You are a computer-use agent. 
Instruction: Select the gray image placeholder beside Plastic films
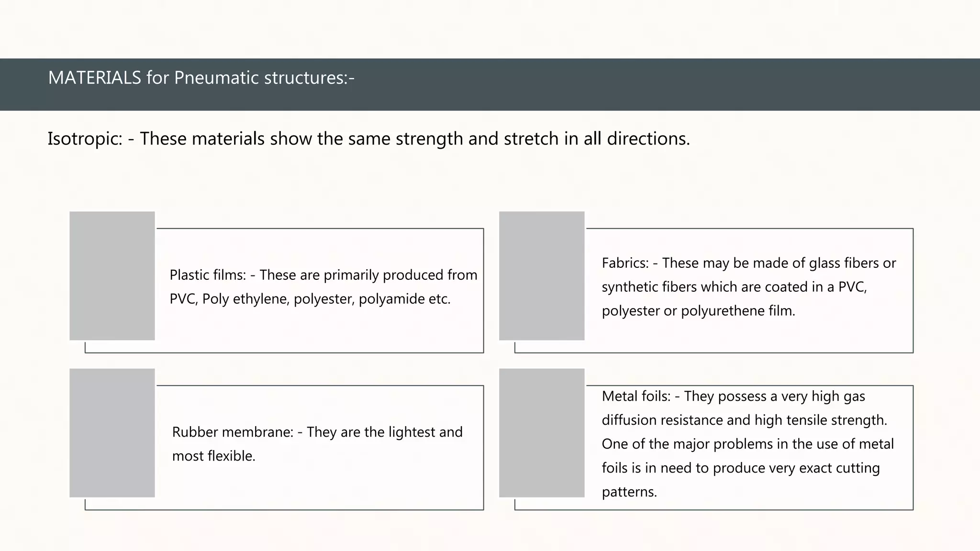coord(112,276)
